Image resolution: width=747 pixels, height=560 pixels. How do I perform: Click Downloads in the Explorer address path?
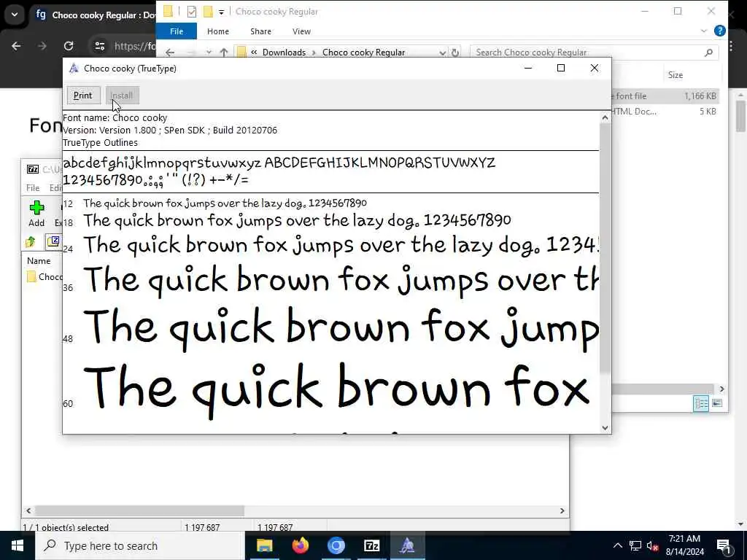pyautogui.click(x=284, y=52)
